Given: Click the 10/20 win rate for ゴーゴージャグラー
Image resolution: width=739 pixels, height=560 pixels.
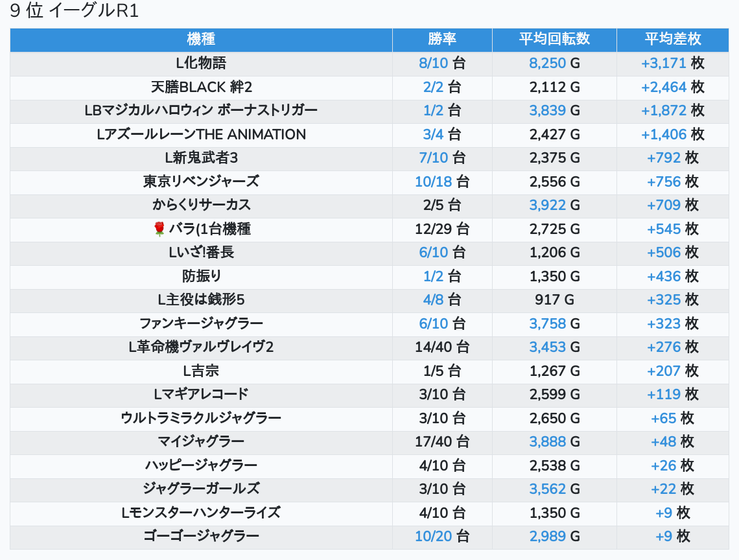Looking at the screenshot, I should [x=433, y=537].
